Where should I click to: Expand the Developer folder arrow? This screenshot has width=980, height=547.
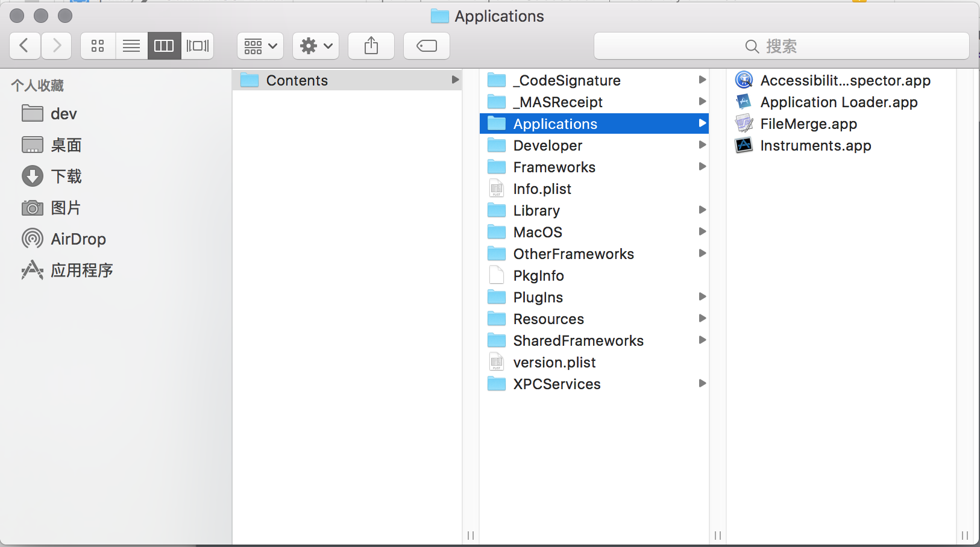pyautogui.click(x=702, y=145)
